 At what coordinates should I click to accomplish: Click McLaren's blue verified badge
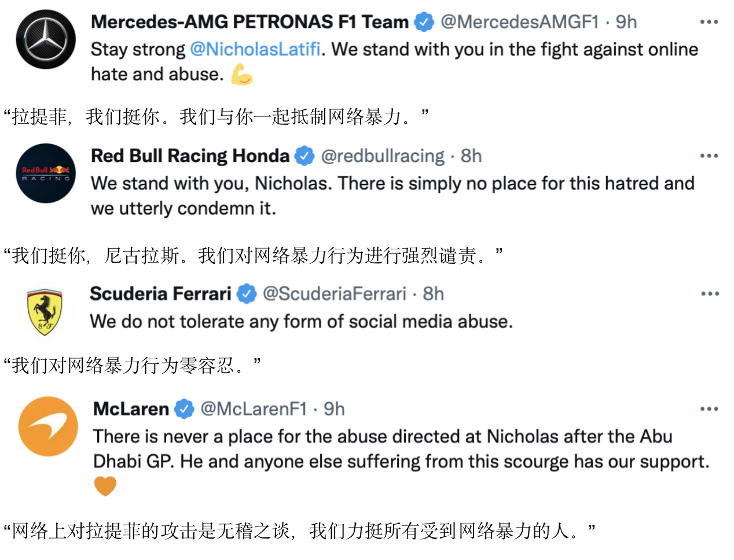pos(184,409)
